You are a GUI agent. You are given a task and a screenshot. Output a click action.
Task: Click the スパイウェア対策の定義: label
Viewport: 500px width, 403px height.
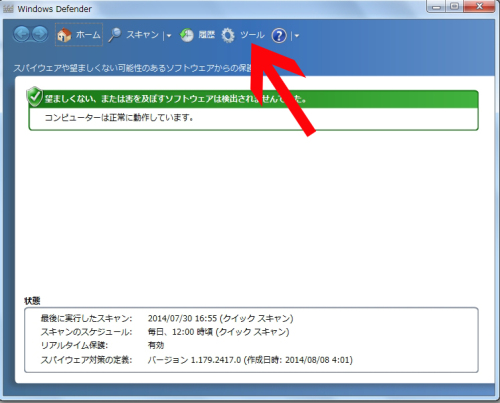coord(86,360)
